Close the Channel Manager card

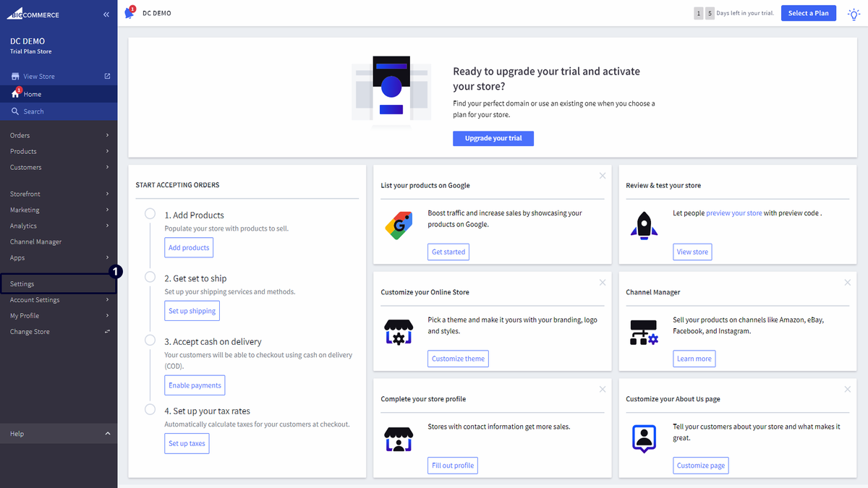848,283
